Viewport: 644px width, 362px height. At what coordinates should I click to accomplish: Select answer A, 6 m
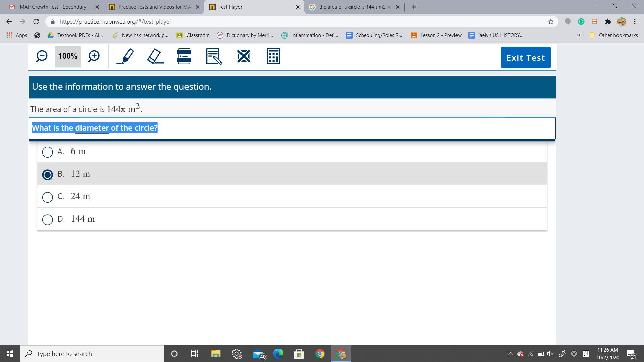(x=48, y=152)
